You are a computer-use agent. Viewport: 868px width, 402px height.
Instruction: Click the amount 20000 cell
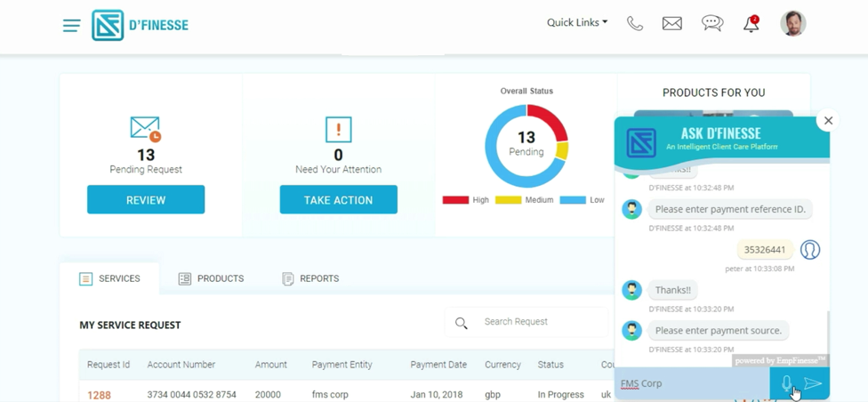pyautogui.click(x=268, y=395)
